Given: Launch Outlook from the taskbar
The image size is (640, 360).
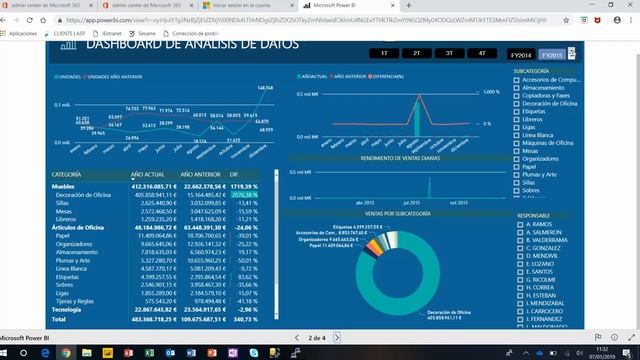Looking at the screenshot, I should [170, 353].
